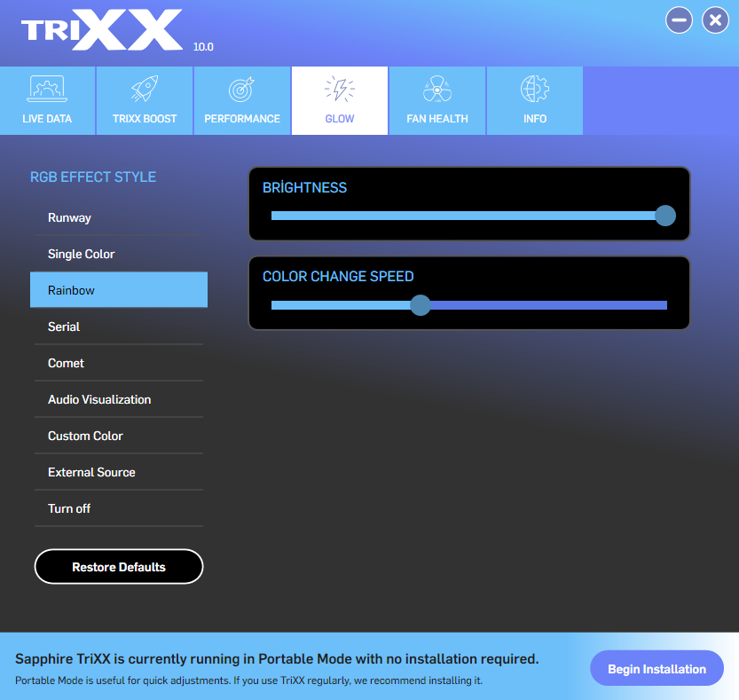Click the Portable Mode notice headline
Viewport: 739px width, 700px height.
coord(277,658)
